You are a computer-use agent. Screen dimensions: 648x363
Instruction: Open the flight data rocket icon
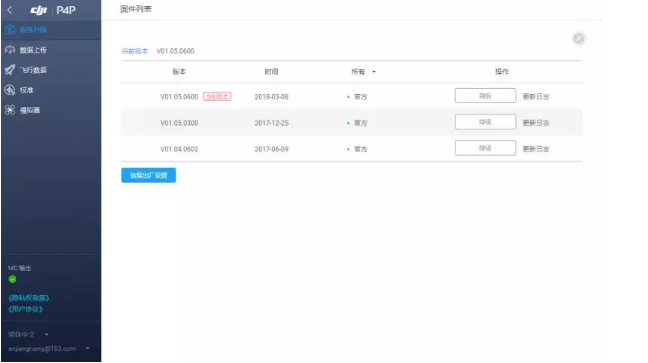click(x=10, y=70)
